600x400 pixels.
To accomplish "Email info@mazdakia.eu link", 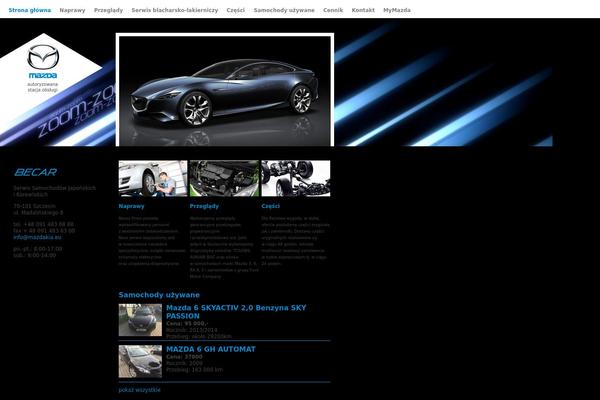I will point(37,237).
